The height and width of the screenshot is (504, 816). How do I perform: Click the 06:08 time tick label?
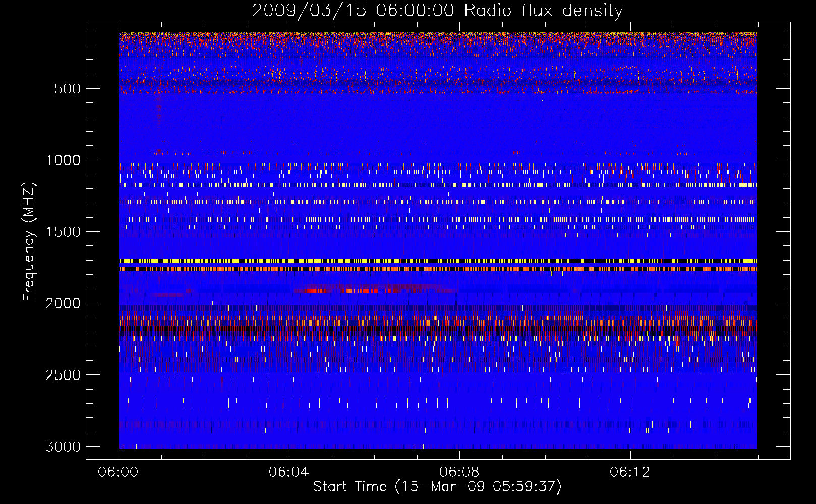459,472
